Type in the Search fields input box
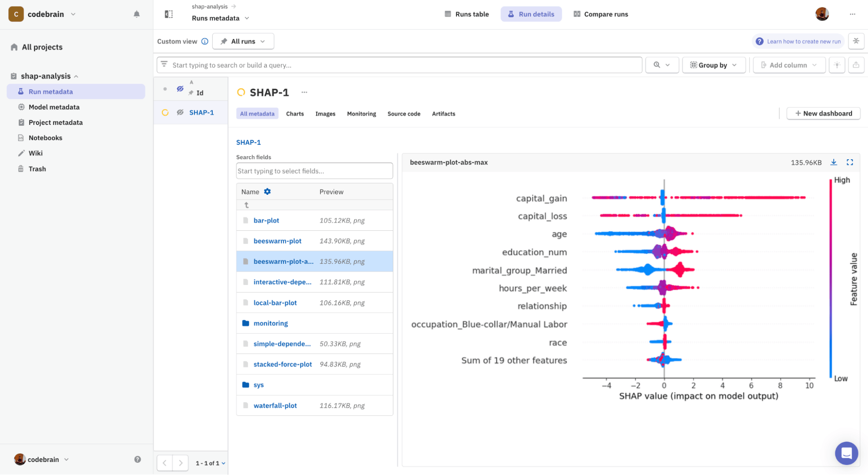This screenshot has height=475, width=868. (x=314, y=170)
